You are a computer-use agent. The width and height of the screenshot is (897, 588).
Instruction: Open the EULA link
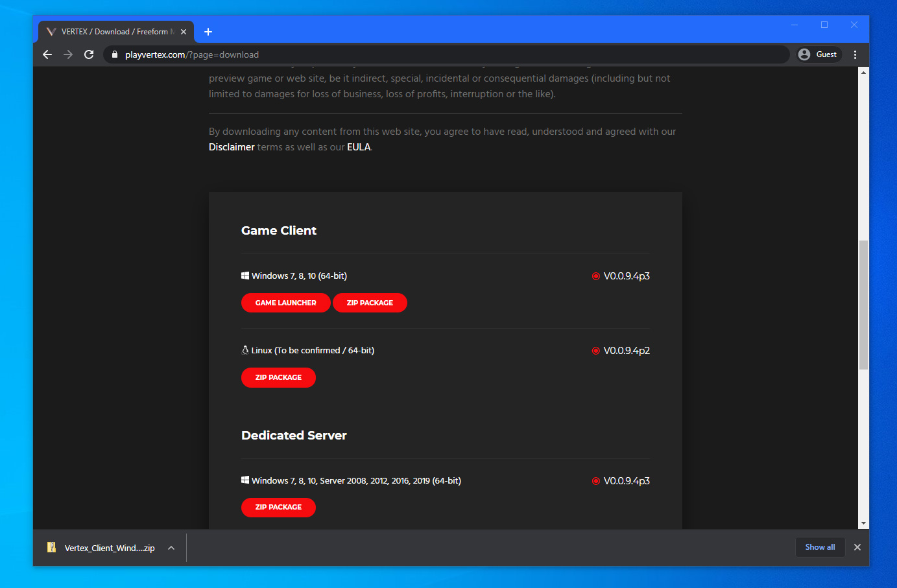click(359, 147)
